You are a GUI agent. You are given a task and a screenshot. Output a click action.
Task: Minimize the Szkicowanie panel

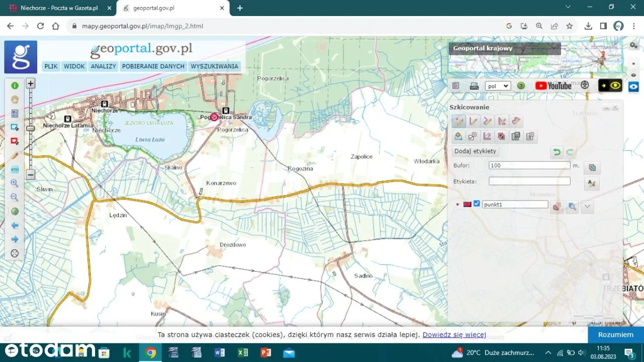(607, 108)
